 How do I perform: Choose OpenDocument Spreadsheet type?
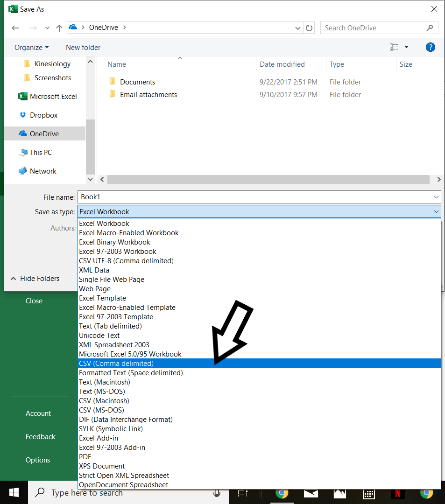259,484
